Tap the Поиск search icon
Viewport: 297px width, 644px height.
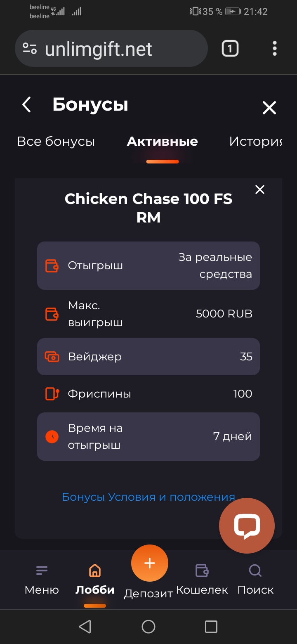click(255, 571)
